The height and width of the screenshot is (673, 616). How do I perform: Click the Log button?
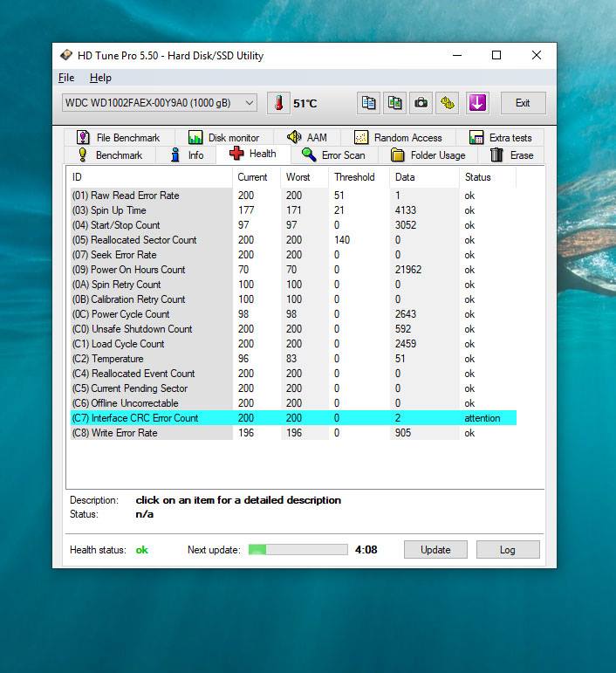508,550
